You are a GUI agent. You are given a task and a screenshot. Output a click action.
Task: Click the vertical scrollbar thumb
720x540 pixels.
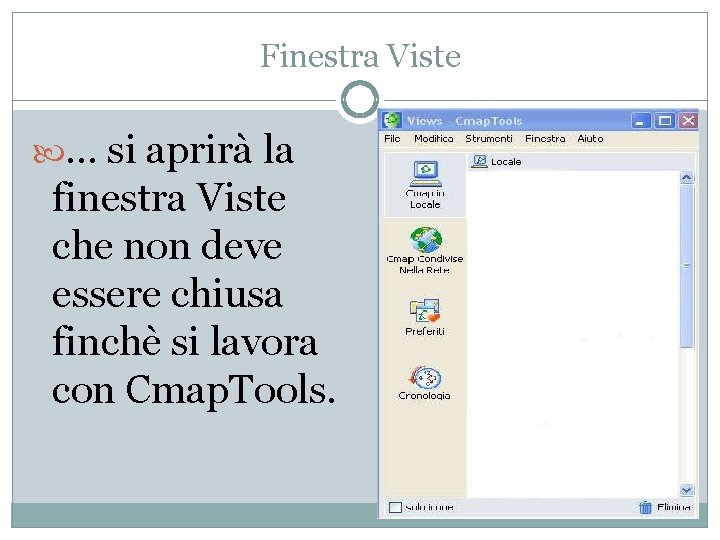click(x=686, y=266)
